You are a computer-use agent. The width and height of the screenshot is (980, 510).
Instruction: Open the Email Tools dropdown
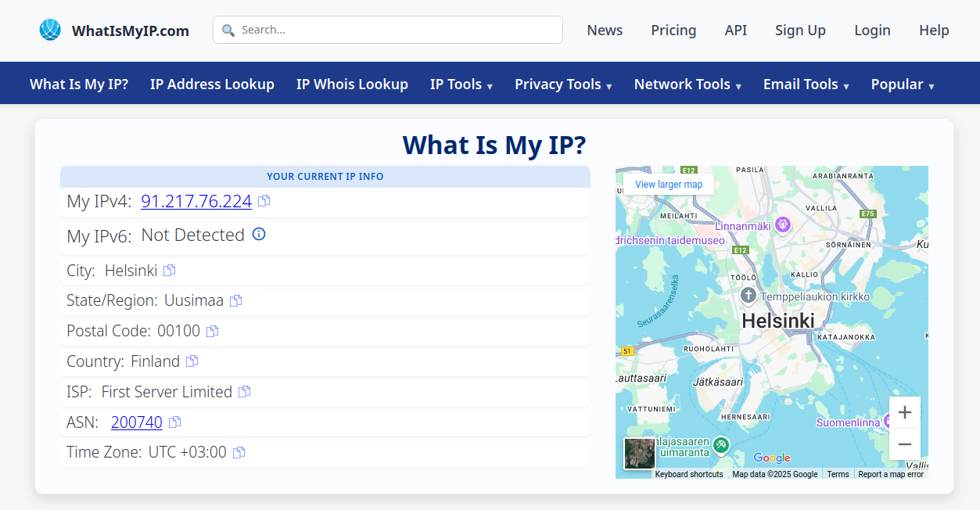[x=806, y=84]
